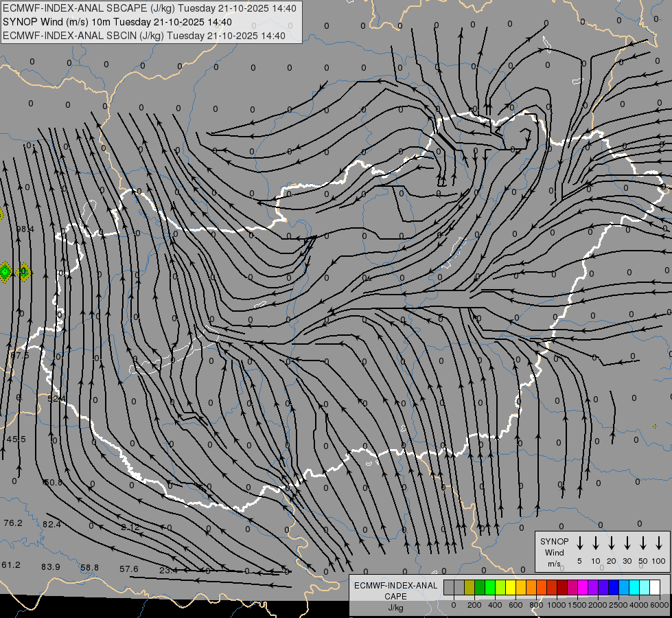This screenshot has height=618, width=672.
Task: Pick the dark red CAPE legend swatch
Action: click(562, 587)
